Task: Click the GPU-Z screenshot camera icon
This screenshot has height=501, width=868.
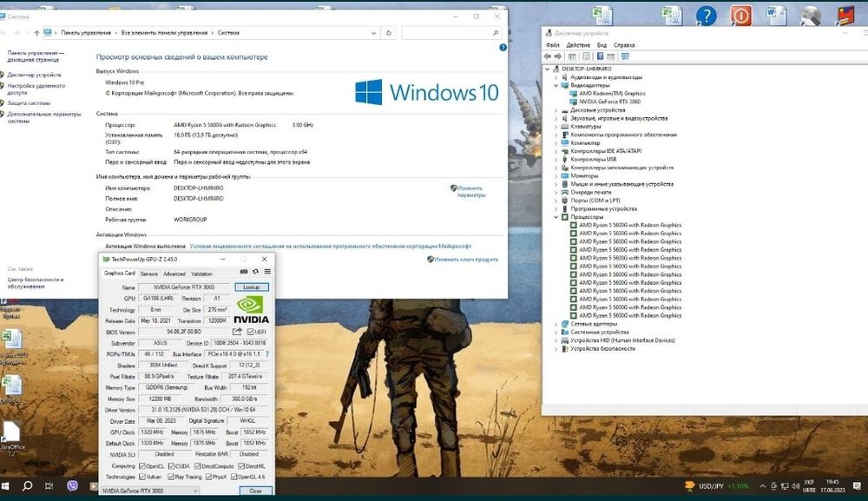Action: coord(244,272)
